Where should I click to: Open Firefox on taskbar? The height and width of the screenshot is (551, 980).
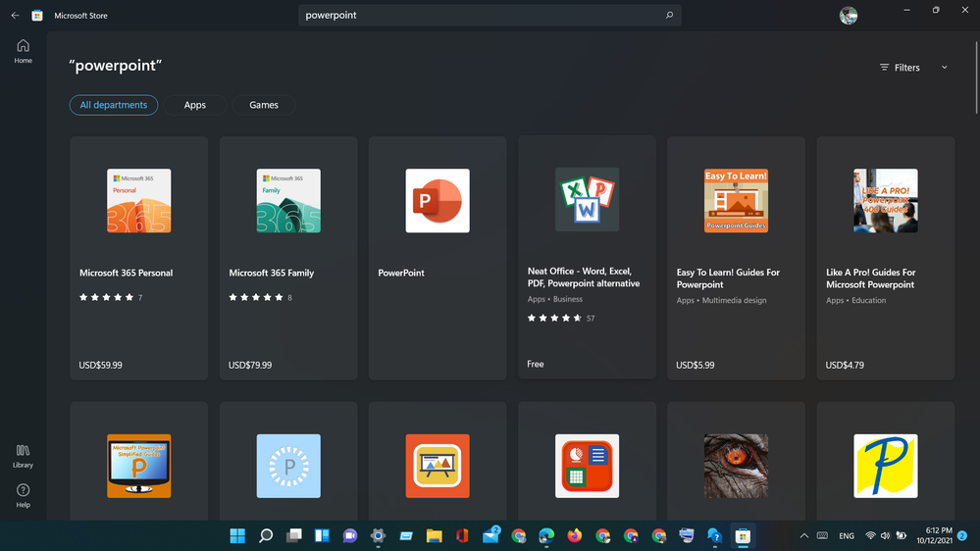tap(575, 535)
